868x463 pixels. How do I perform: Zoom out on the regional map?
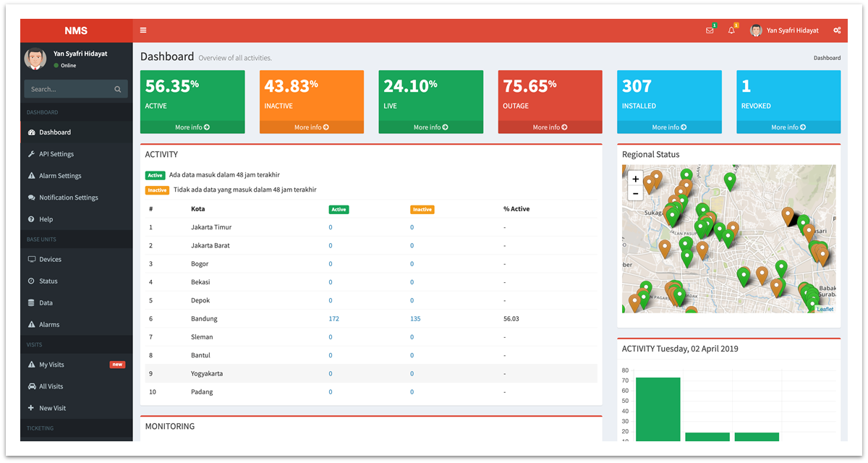pyautogui.click(x=635, y=193)
